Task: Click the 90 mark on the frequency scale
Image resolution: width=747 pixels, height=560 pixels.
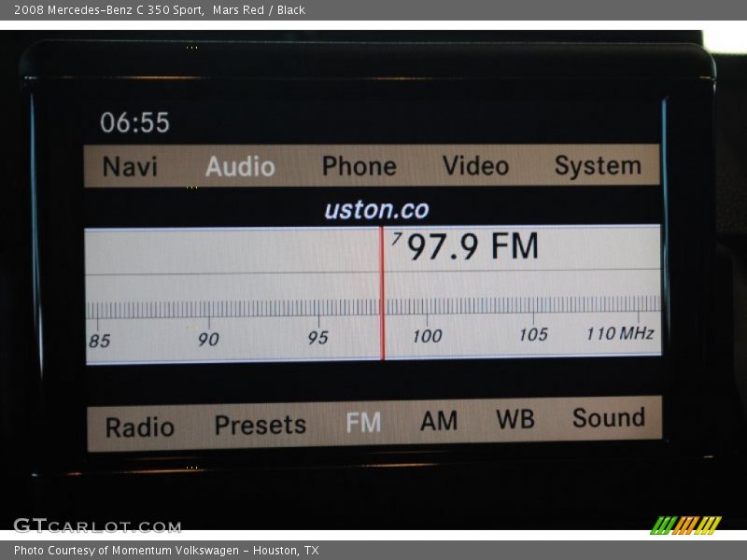Action: [x=208, y=340]
